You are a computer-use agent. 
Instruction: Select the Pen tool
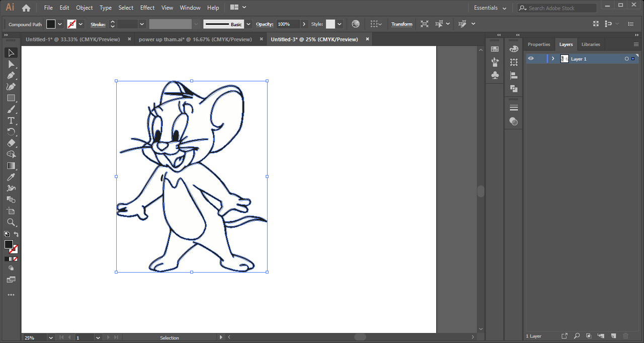click(11, 75)
